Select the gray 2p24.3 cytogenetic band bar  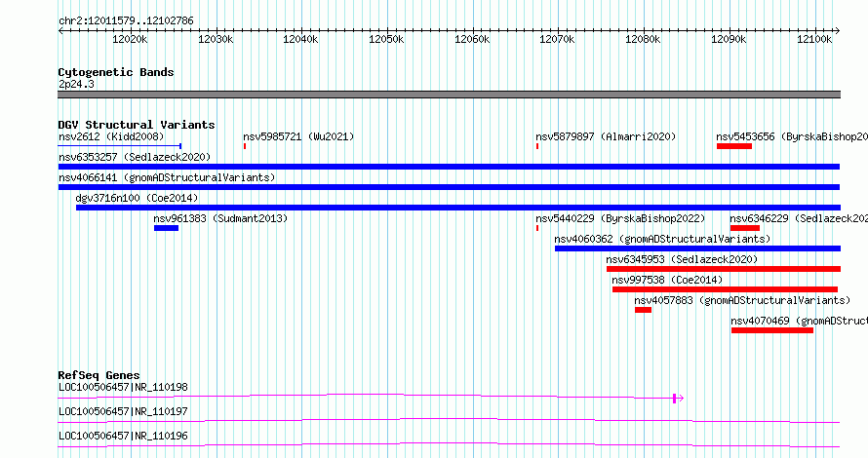[449, 95]
